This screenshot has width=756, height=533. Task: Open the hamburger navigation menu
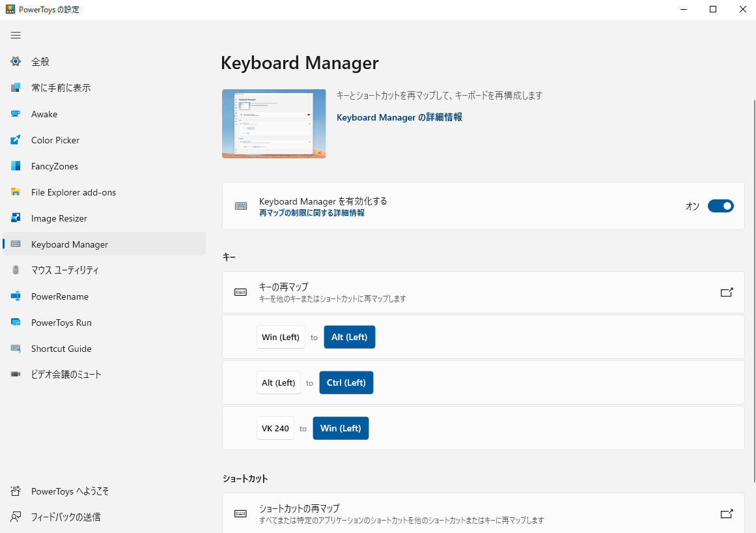tap(16, 35)
